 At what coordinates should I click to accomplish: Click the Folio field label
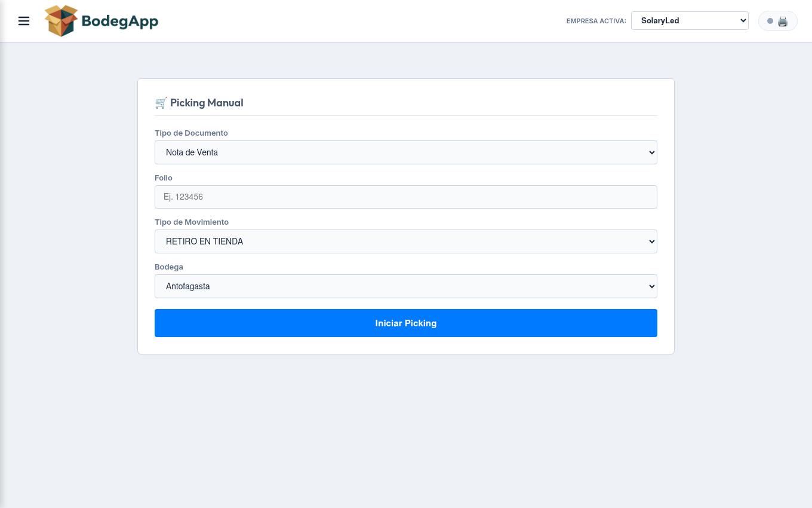(x=164, y=178)
